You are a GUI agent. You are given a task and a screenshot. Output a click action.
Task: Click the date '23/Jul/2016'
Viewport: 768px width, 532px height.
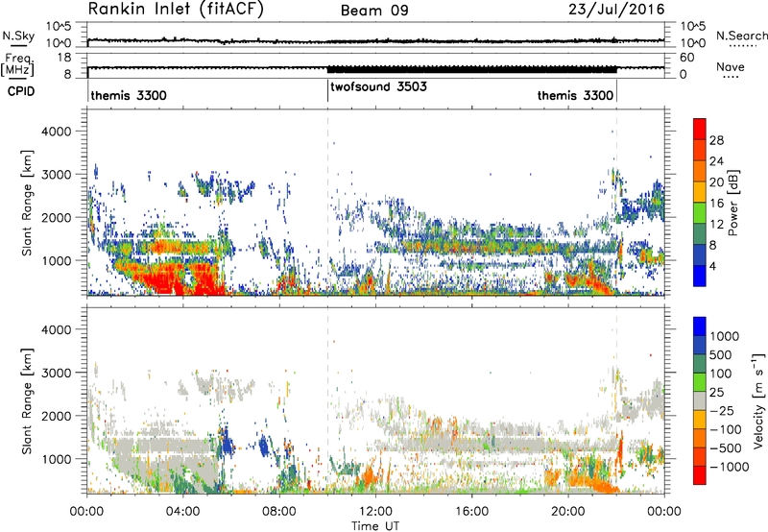tap(616, 10)
